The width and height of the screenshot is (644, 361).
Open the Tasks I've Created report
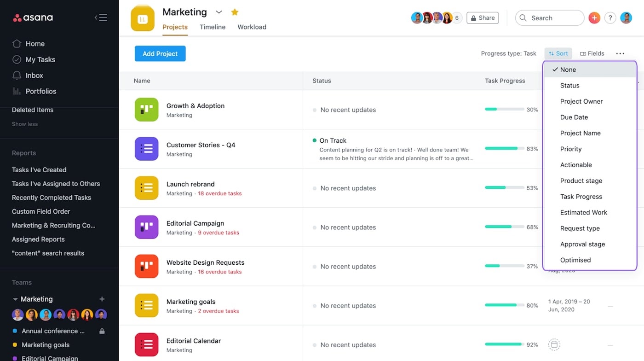(x=39, y=170)
